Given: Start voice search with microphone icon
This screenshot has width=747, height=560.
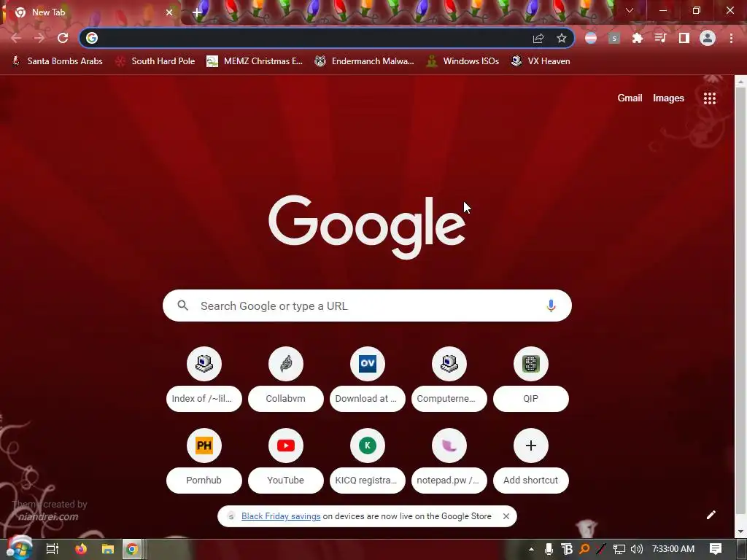Looking at the screenshot, I should (551, 306).
